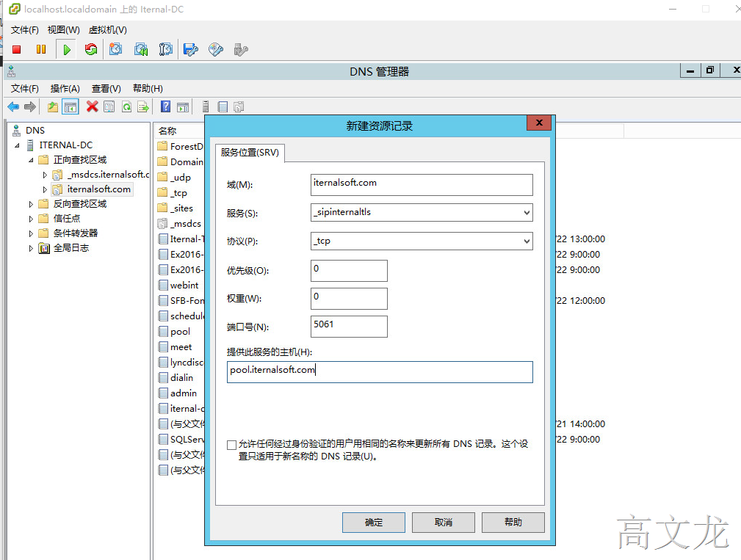
Task: Click the up-one-level folder icon
Action: [x=52, y=106]
